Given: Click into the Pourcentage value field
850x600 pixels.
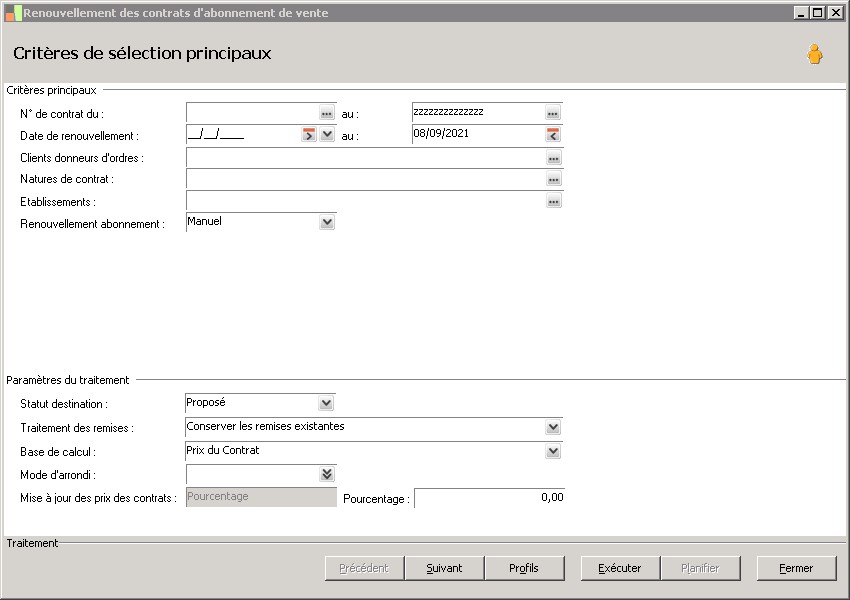Looking at the screenshot, I should coord(489,498).
